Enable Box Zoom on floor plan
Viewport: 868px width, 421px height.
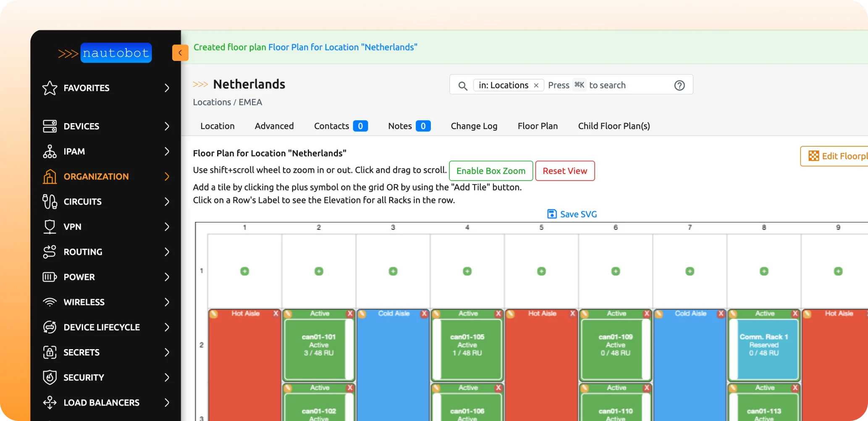point(490,171)
